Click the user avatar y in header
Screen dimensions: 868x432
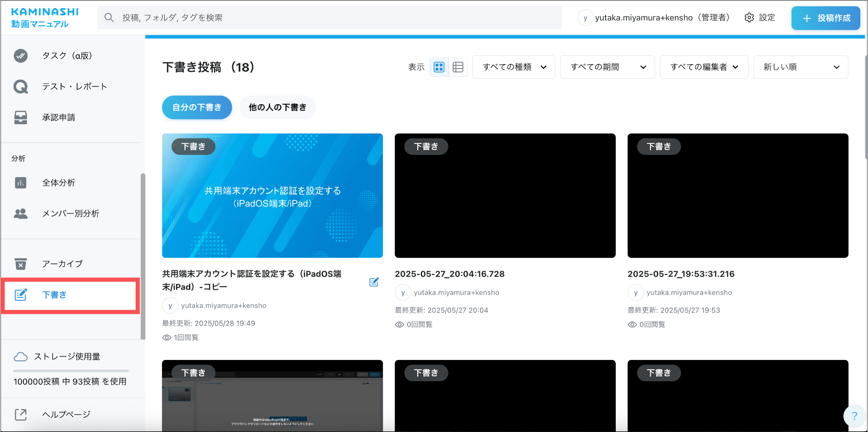(585, 18)
